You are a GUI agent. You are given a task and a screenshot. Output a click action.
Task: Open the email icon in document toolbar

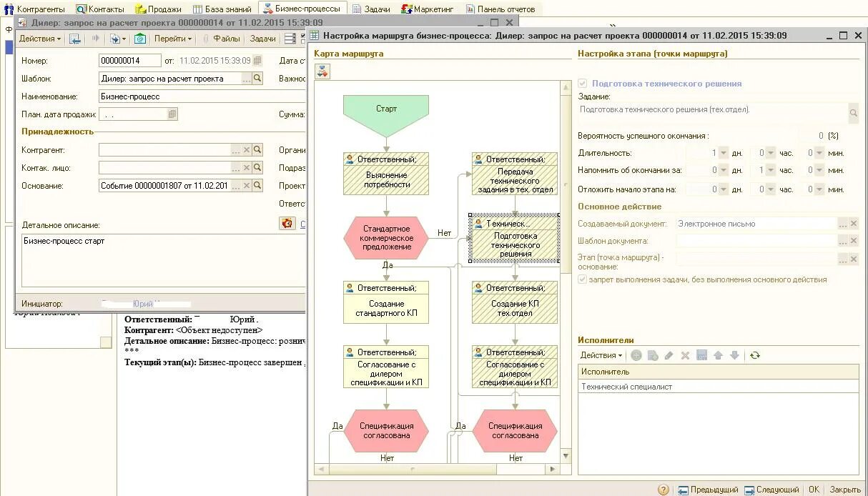pyautogui.click(x=140, y=39)
